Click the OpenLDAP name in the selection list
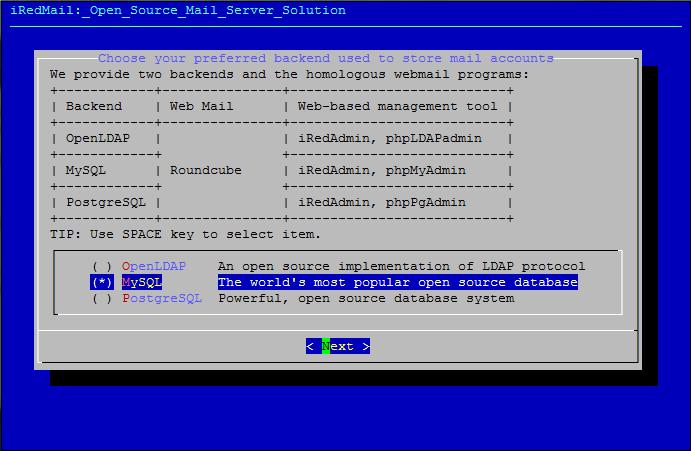The image size is (691, 451). pyautogui.click(x=154, y=267)
